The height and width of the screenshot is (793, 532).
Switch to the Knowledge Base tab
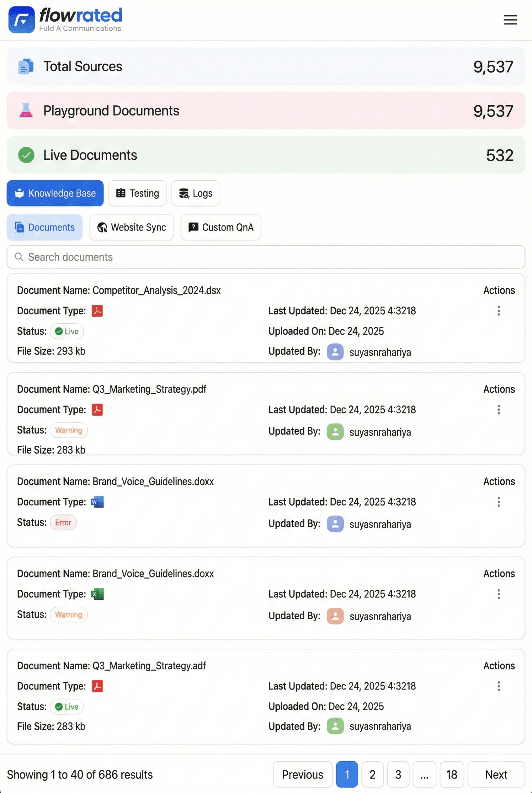coord(55,193)
